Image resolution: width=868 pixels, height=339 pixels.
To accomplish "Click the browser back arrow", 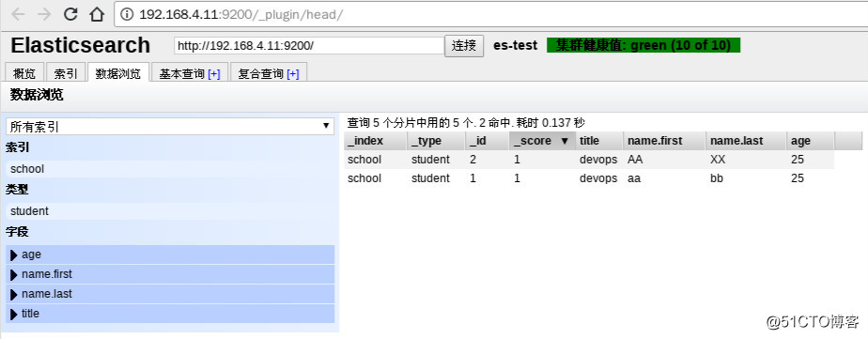I will coord(18,14).
